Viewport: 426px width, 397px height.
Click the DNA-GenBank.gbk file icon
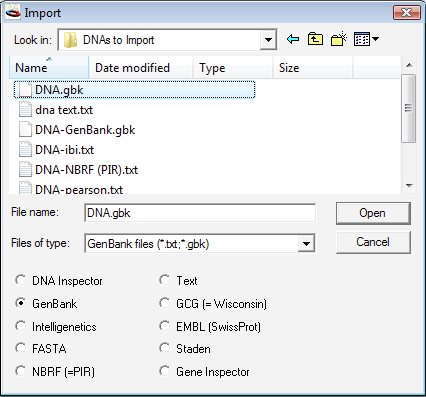[25, 130]
